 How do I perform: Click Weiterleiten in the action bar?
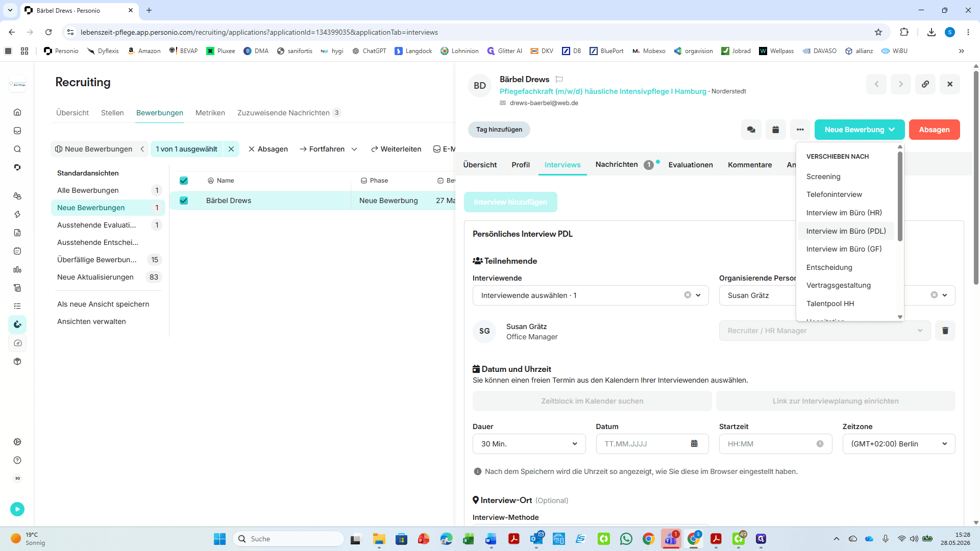(x=396, y=149)
